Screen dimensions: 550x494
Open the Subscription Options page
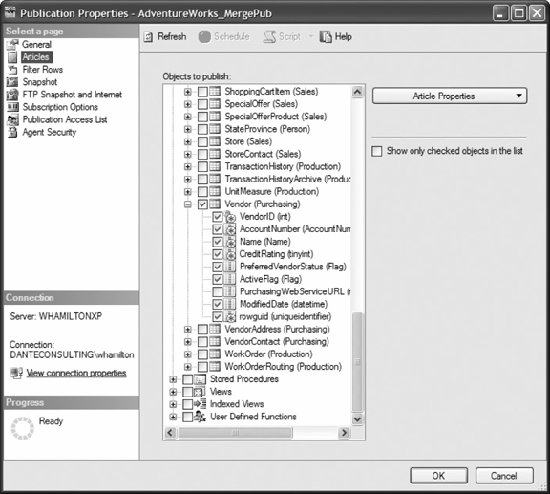(60, 107)
